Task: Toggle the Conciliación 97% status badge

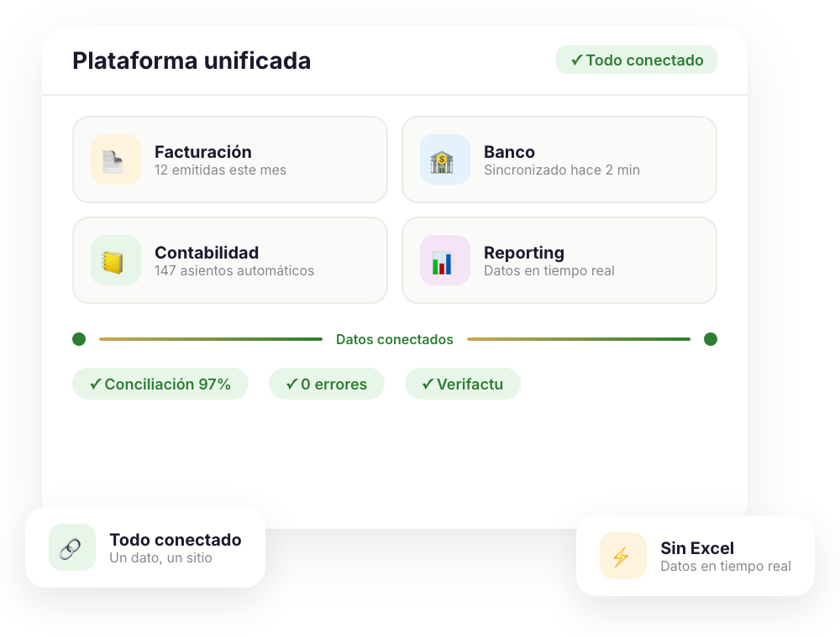Action: click(160, 384)
